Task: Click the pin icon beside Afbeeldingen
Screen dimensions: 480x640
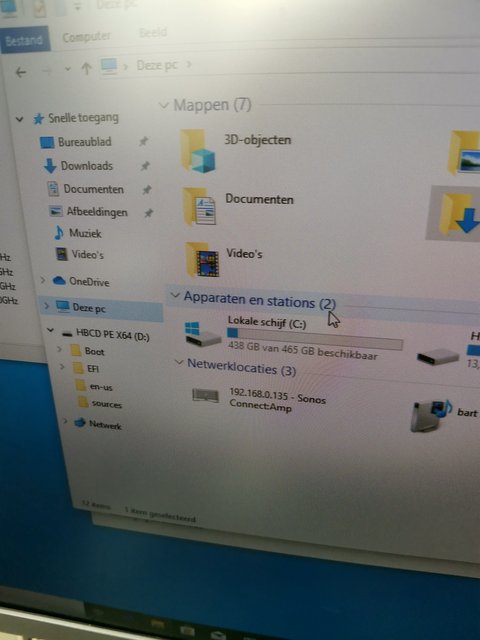Action: tap(149, 213)
